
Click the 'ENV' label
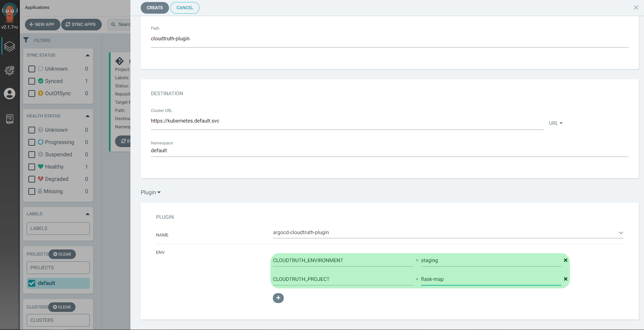point(160,253)
